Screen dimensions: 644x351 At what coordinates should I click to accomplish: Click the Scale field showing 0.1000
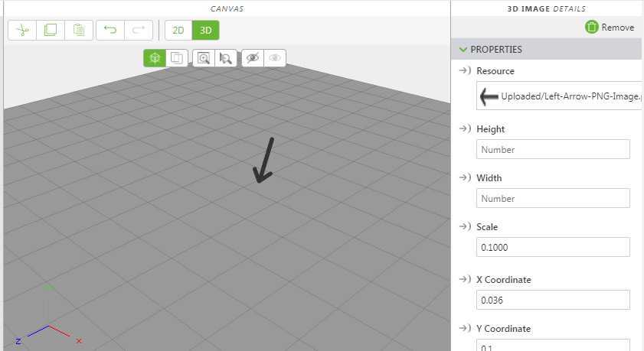point(553,247)
